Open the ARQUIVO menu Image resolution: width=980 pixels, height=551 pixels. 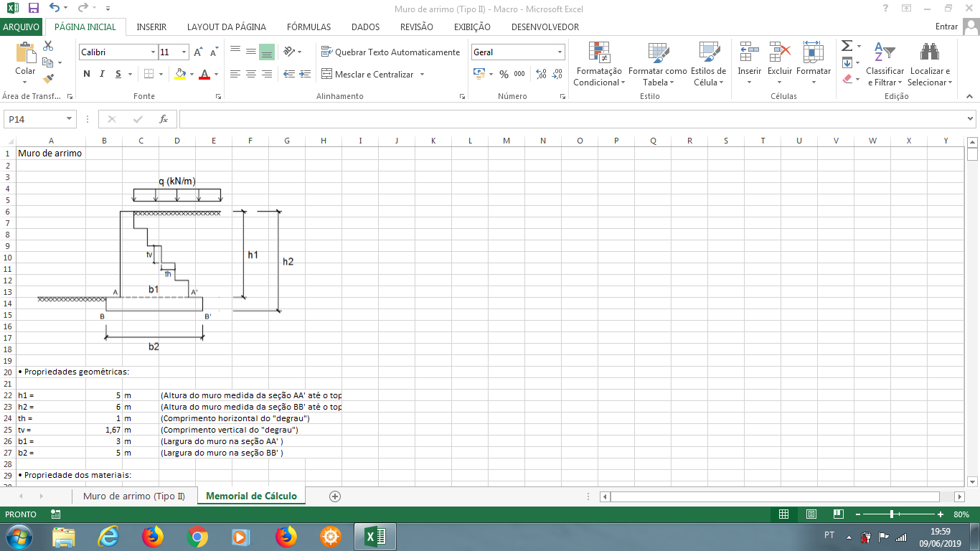point(22,27)
